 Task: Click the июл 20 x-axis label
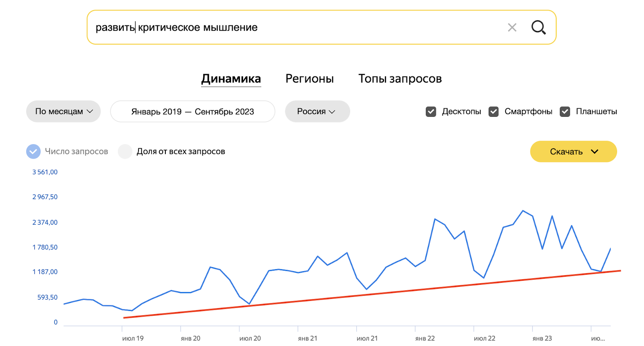(x=250, y=338)
